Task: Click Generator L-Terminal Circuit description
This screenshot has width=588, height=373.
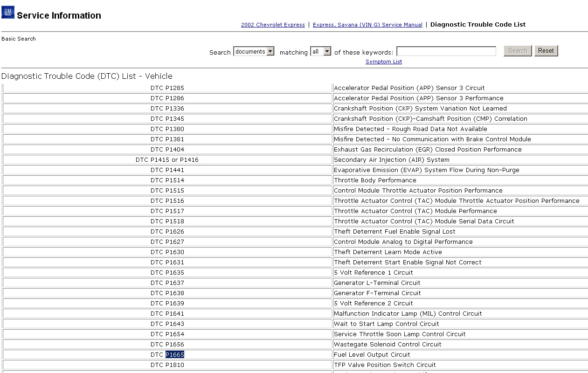Action: click(x=377, y=283)
